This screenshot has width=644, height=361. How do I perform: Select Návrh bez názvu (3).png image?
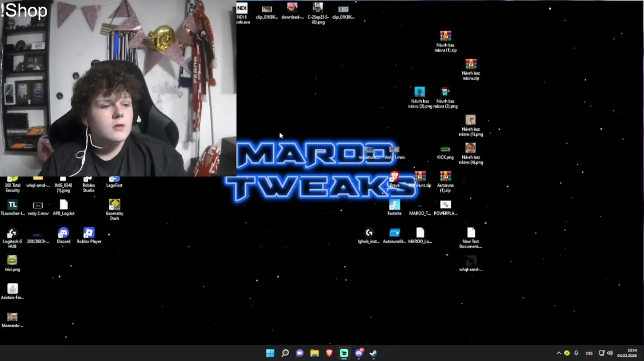(420, 98)
